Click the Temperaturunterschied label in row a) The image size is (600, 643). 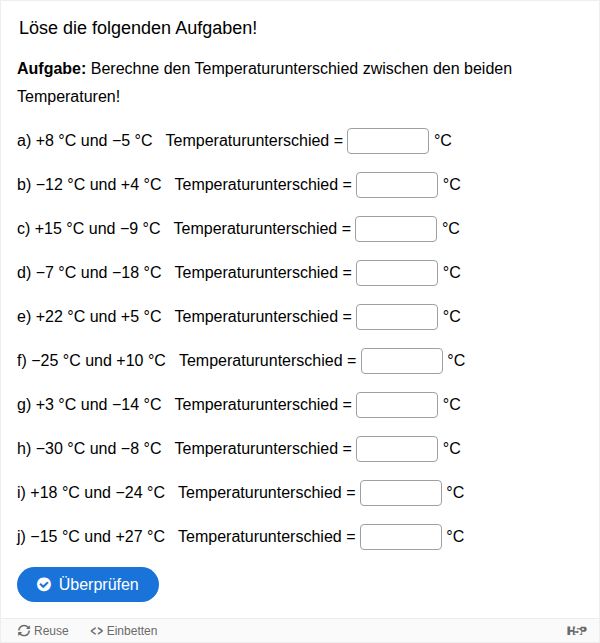pos(247,141)
